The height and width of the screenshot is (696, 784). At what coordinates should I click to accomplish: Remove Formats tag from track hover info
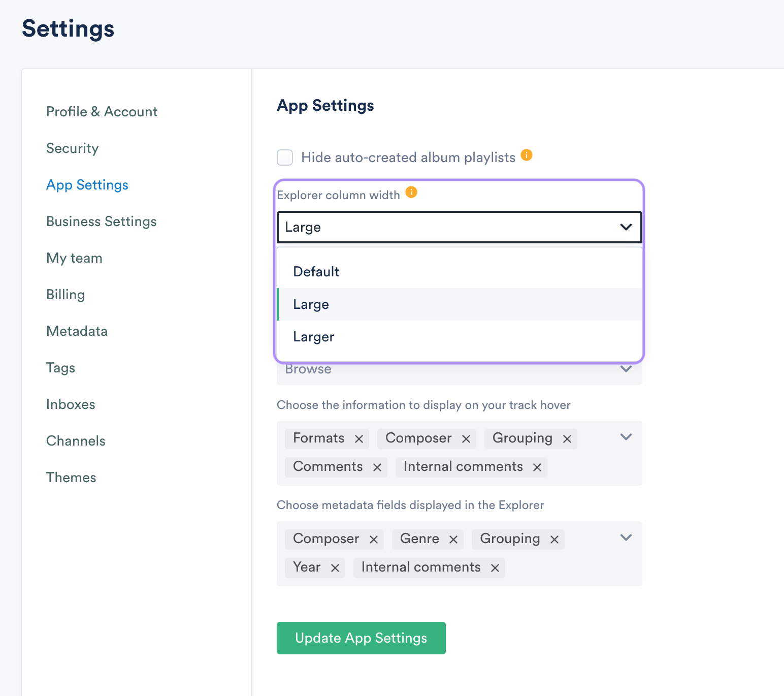359,439
